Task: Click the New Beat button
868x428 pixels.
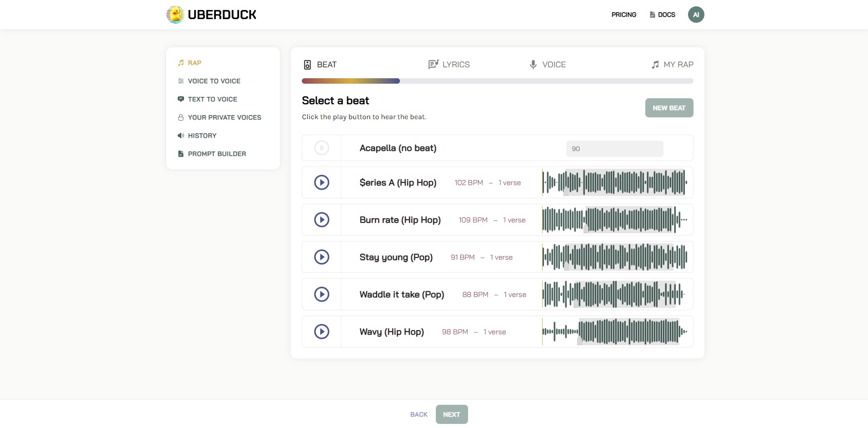Action: [669, 108]
